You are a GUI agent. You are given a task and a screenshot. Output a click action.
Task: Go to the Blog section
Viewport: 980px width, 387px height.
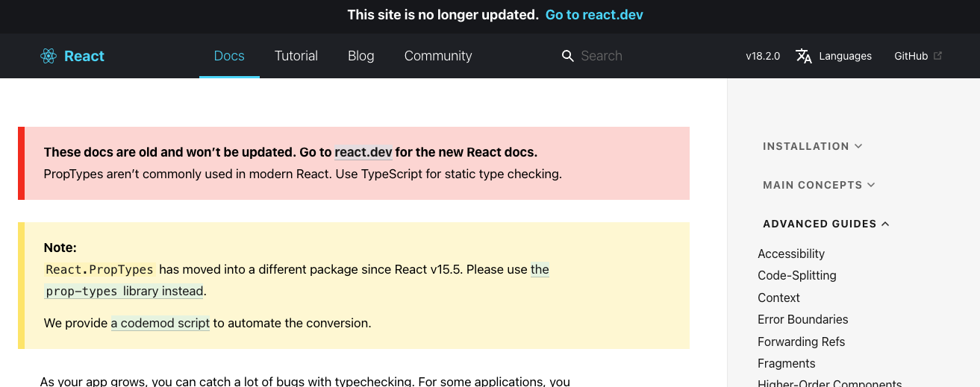[361, 56]
